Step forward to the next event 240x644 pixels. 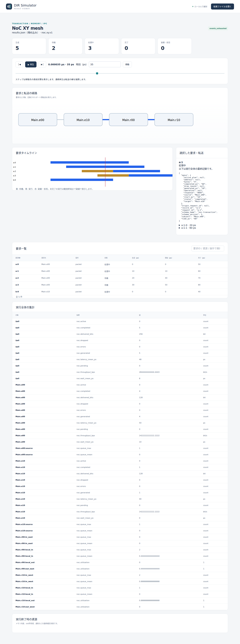click(x=42, y=64)
